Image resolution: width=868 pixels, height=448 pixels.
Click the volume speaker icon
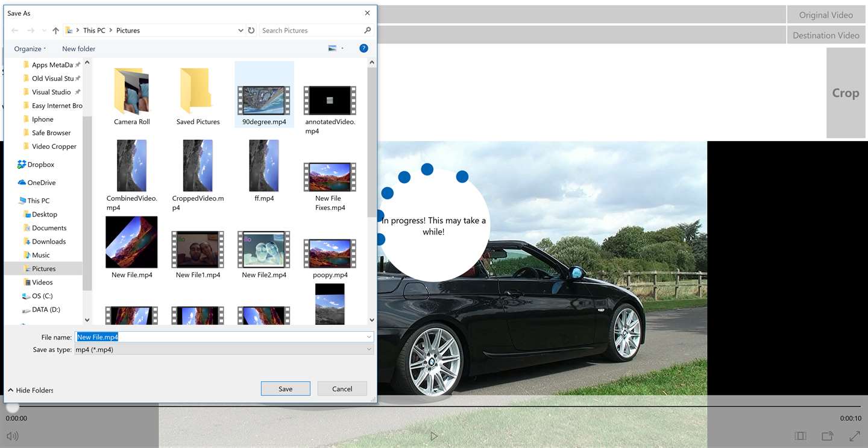11,436
